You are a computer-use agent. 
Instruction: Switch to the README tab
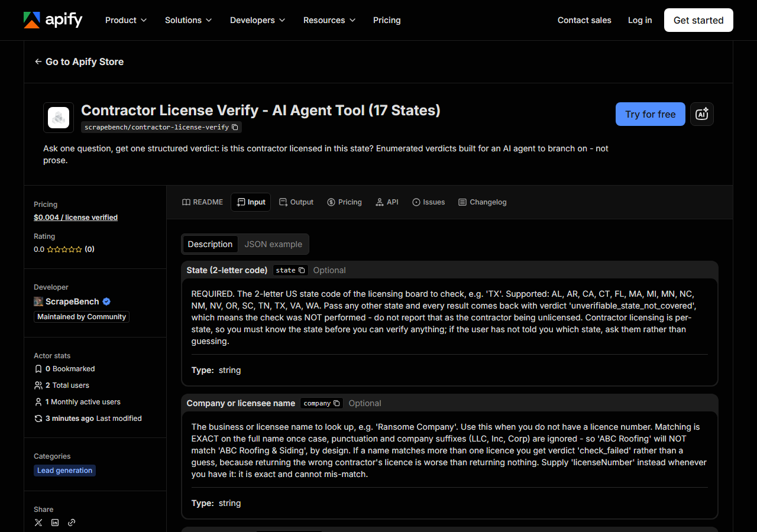tap(202, 202)
